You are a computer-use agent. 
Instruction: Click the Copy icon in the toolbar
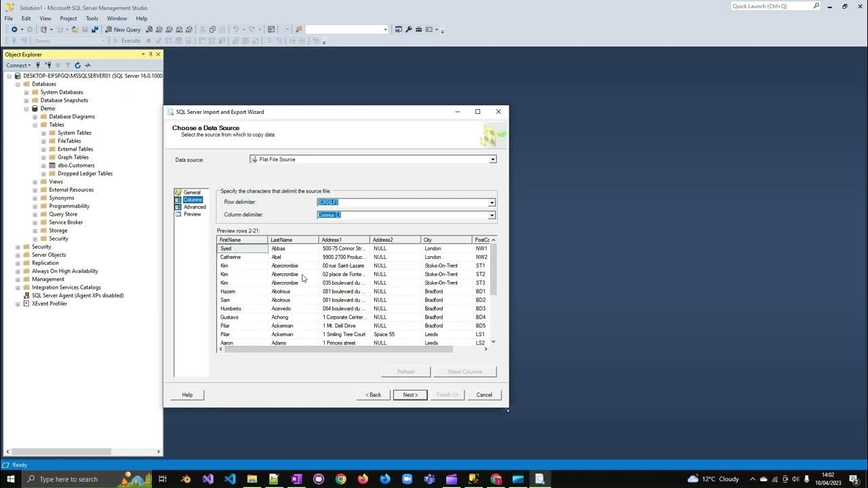point(212,30)
